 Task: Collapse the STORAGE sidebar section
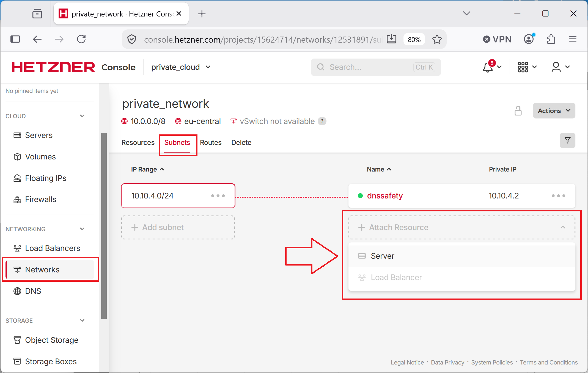point(82,320)
